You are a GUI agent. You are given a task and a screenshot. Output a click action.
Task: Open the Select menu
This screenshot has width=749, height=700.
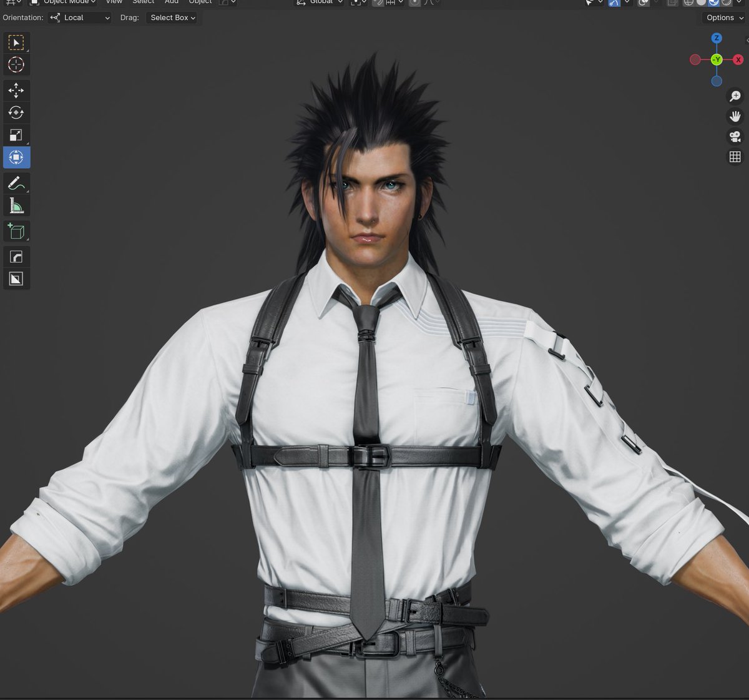point(143,2)
